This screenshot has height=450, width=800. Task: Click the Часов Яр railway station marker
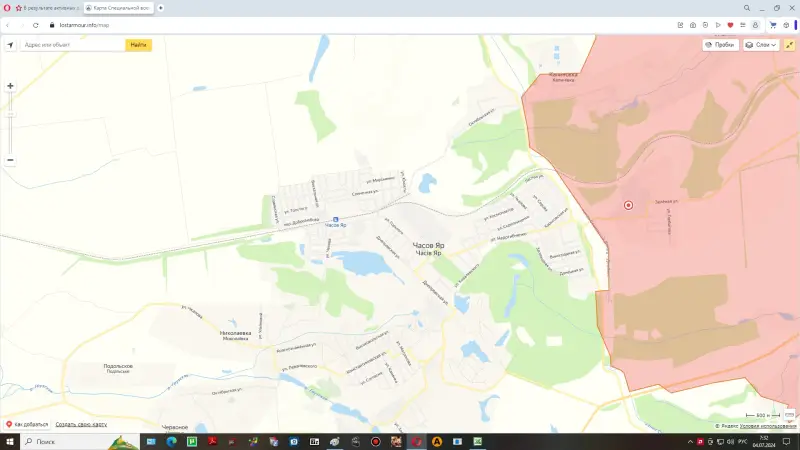(x=335, y=219)
